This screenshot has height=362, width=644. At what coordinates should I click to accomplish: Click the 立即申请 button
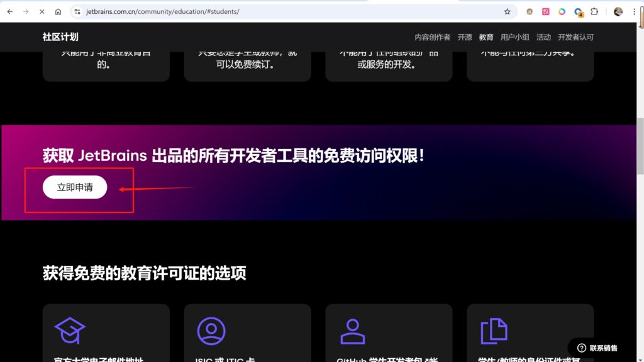coord(74,187)
